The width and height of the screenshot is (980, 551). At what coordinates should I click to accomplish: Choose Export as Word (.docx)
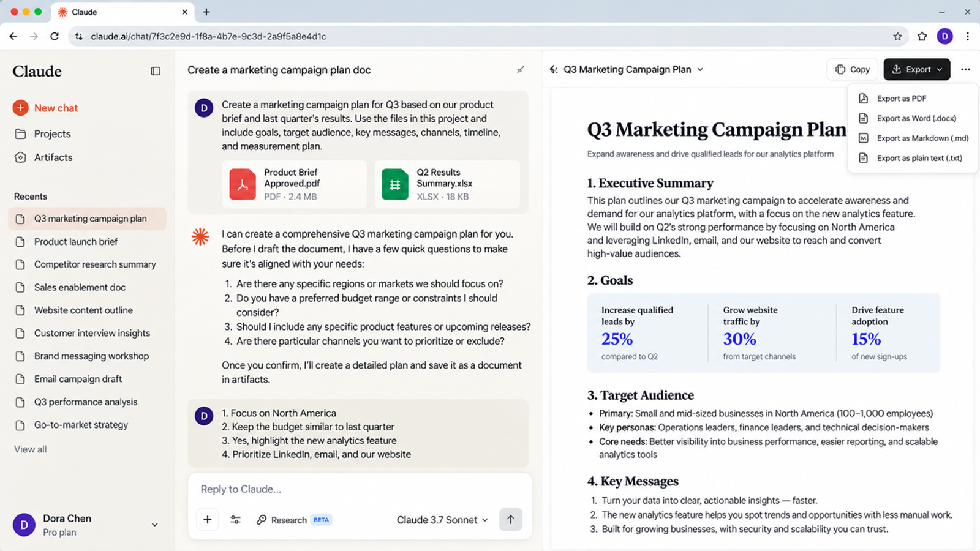[913, 118]
